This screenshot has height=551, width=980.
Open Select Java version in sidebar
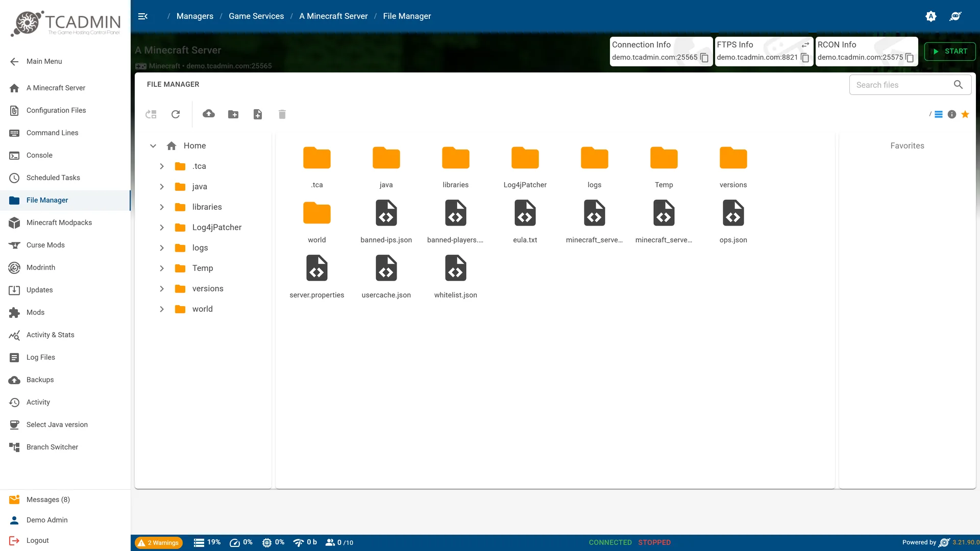[65, 424]
